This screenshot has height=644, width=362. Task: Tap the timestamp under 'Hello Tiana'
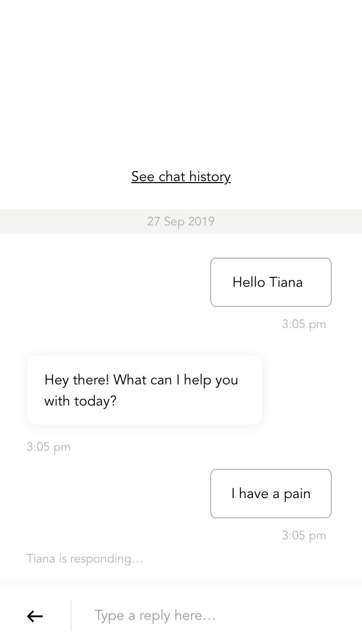pyautogui.click(x=304, y=324)
